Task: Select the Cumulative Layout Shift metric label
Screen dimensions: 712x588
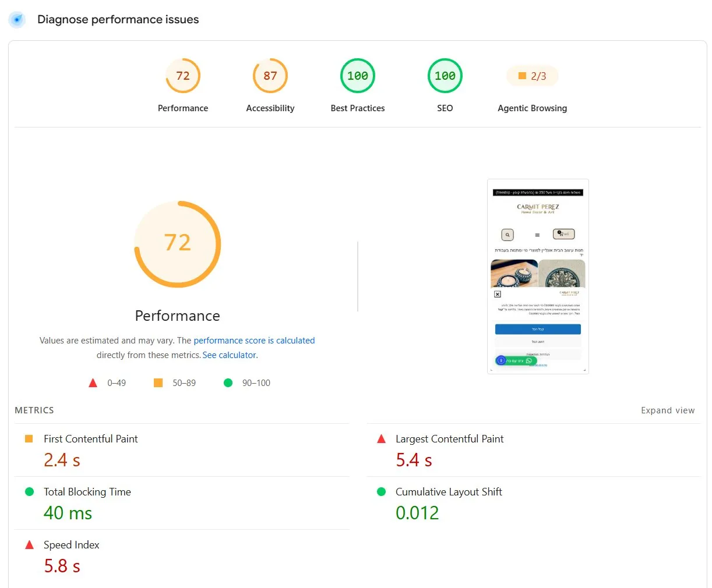Action: 449,492
